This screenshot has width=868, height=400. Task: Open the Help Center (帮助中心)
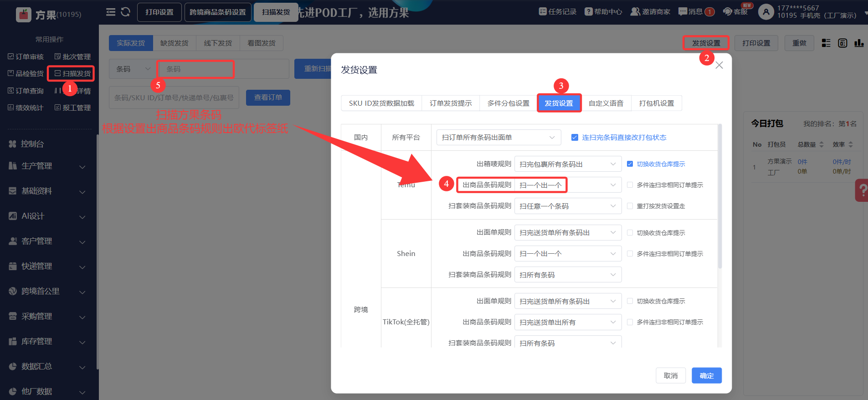pos(603,12)
